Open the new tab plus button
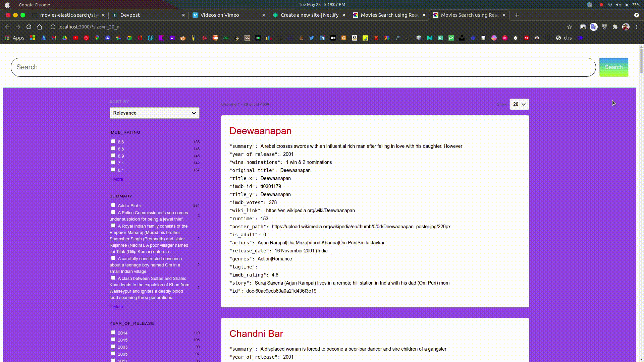This screenshot has width=644, height=362. [x=517, y=15]
